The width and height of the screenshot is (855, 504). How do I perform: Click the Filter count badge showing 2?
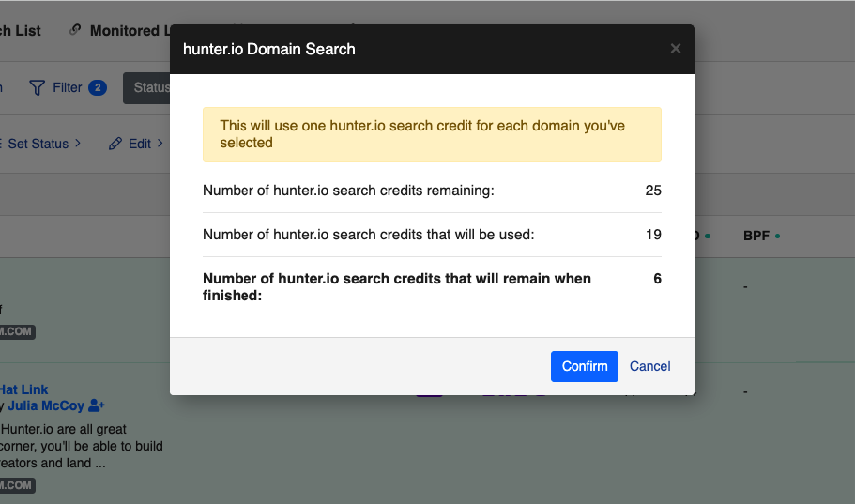(x=98, y=88)
